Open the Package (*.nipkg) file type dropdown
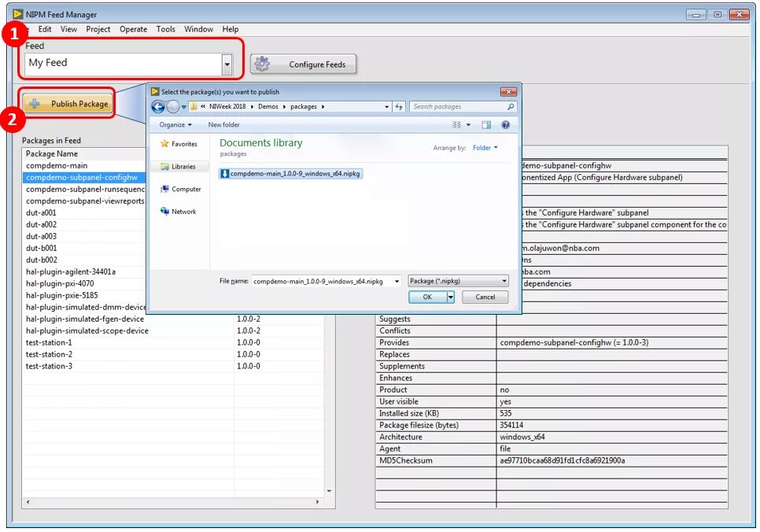The height and width of the screenshot is (532, 760). 458,281
